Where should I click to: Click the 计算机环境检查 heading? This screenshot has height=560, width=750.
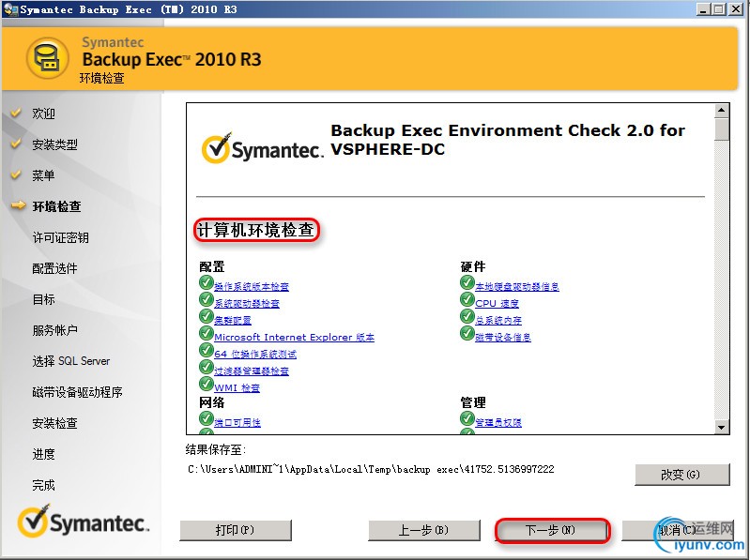256,231
